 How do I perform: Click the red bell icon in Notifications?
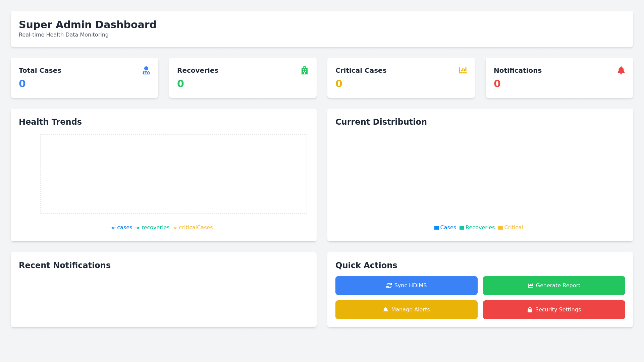pyautogui.click(x=621, y=70)
